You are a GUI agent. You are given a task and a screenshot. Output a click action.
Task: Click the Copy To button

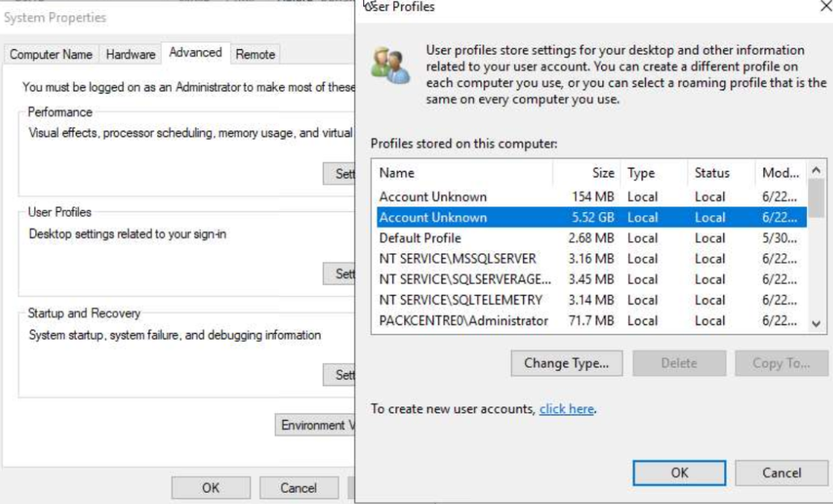(x=781, y=364)
